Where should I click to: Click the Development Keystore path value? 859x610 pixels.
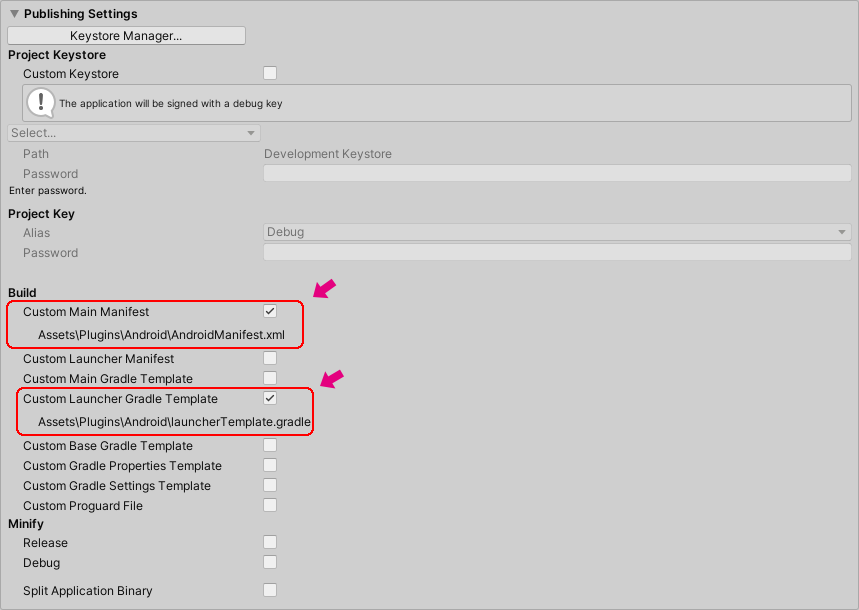point(328,154)
